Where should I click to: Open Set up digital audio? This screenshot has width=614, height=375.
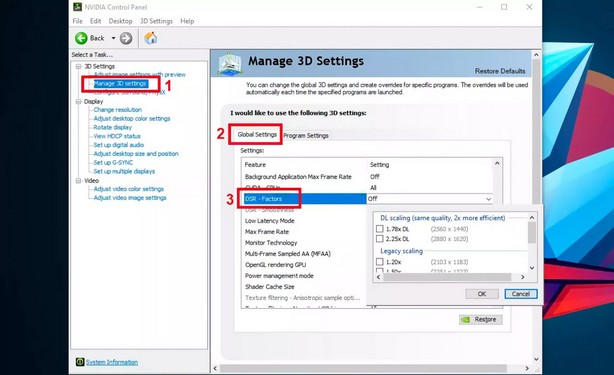tap(119, 145)
